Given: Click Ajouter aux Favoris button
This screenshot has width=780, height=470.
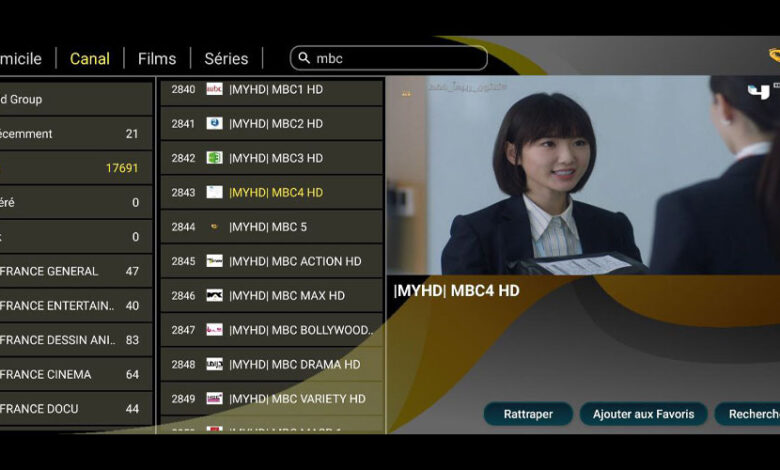Looking at the screenshot, I should click(x=643, y=414).
